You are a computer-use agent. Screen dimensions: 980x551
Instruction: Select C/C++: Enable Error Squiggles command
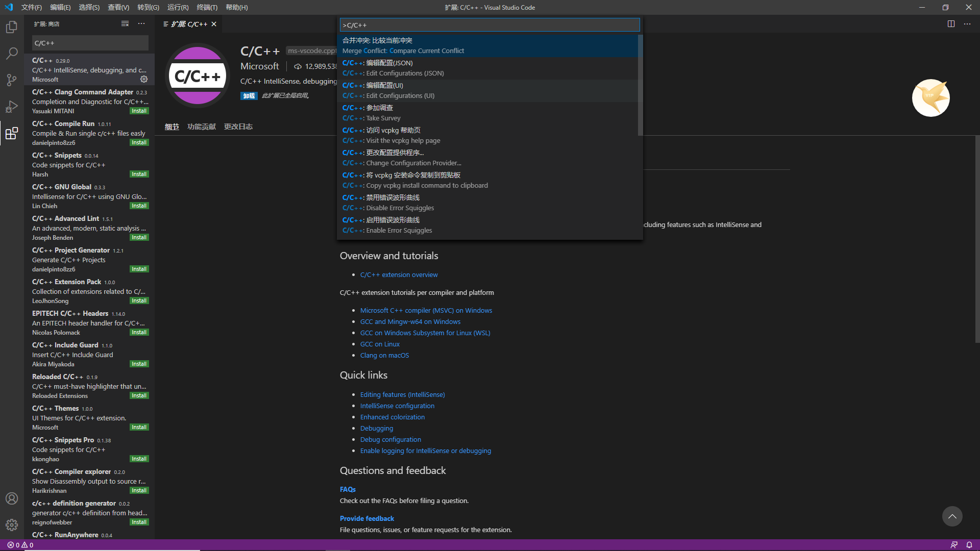[487, 225]
